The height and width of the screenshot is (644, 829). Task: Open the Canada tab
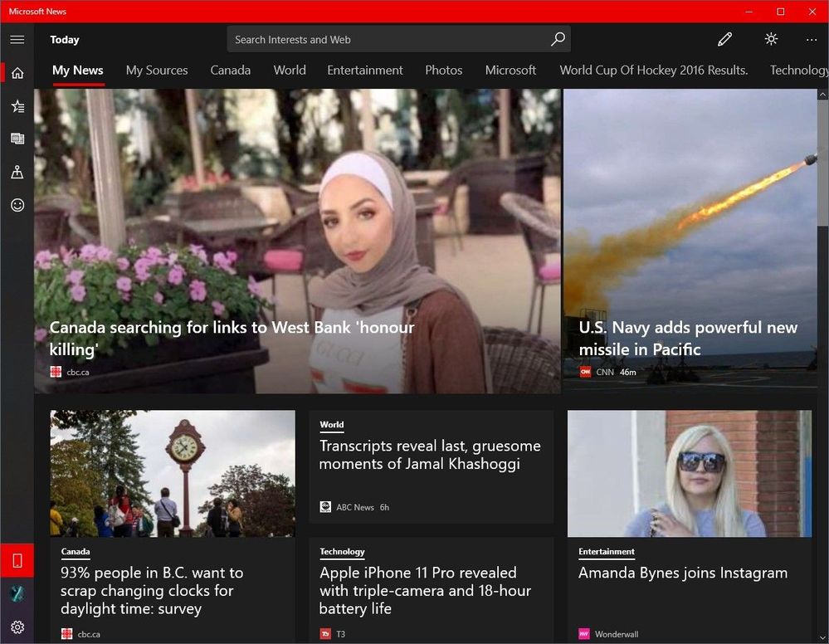[x=231, y=71]
